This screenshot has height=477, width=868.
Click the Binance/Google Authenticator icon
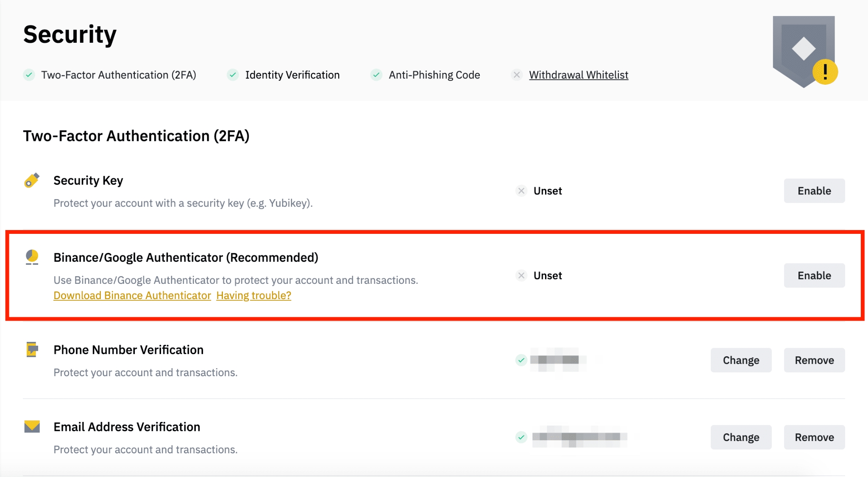click(32, 257)
